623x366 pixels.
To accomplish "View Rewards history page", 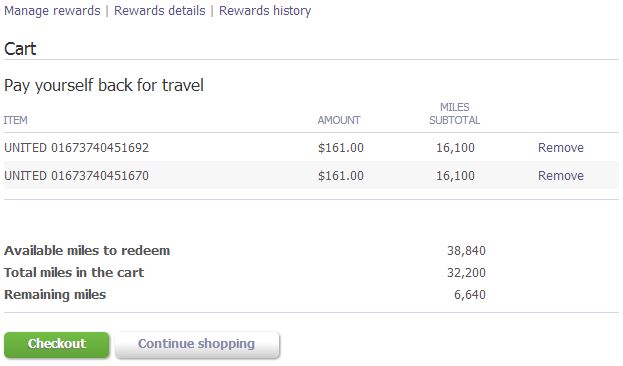I will 265,11.
